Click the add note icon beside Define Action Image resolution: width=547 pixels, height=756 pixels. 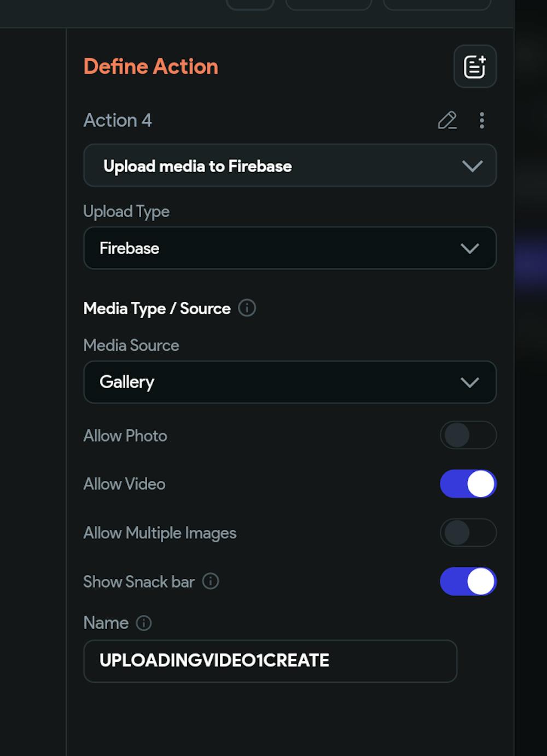[475, 67]
